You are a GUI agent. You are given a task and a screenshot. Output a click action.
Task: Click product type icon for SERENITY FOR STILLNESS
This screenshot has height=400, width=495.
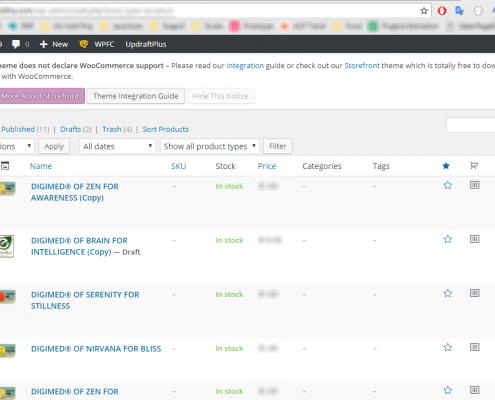click(475, 293)
